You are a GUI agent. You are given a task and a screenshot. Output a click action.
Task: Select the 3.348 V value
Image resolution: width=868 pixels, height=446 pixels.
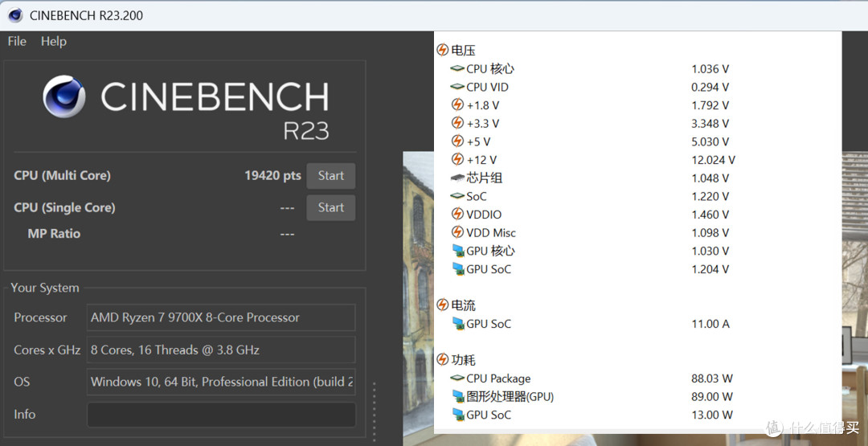pyautogui.click(x=710, y=124)
